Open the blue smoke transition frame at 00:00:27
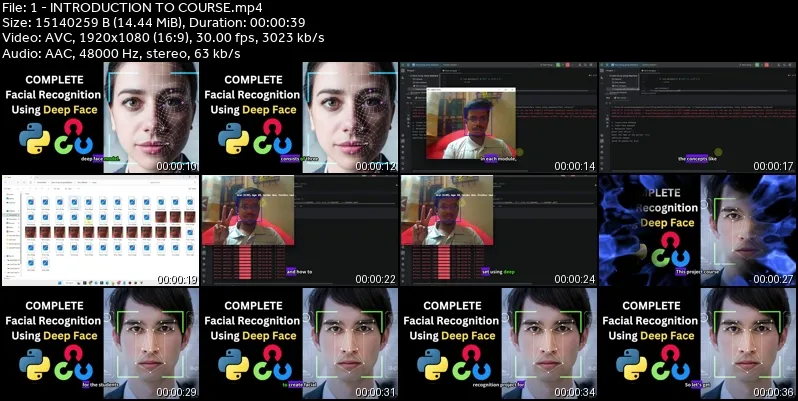This screenshot has width=798, height=401. pyautogui.click(x=697, y=230)
